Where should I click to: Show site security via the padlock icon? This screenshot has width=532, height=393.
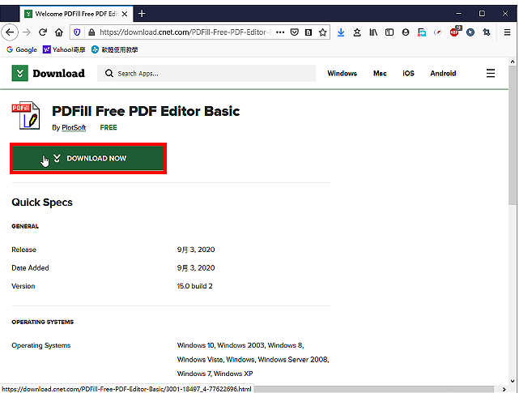(x=92, y=32)
